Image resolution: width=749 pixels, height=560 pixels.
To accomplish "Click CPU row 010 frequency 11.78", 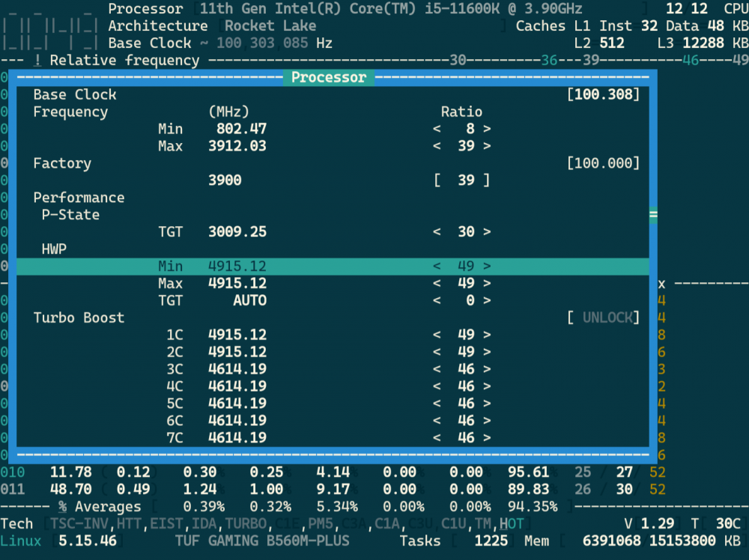I will [x=70, y=472].
